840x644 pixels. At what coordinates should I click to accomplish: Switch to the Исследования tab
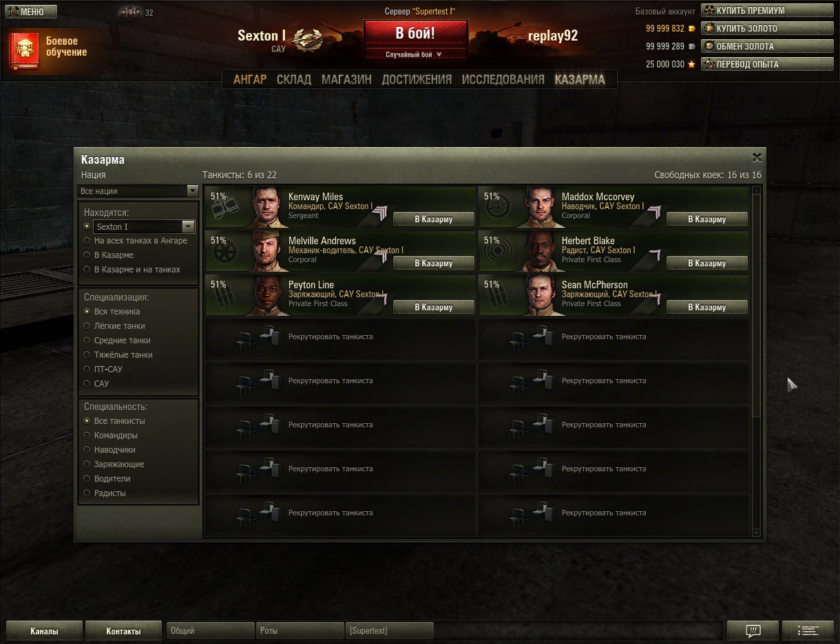pyautogui.click(x=503, y=80)
